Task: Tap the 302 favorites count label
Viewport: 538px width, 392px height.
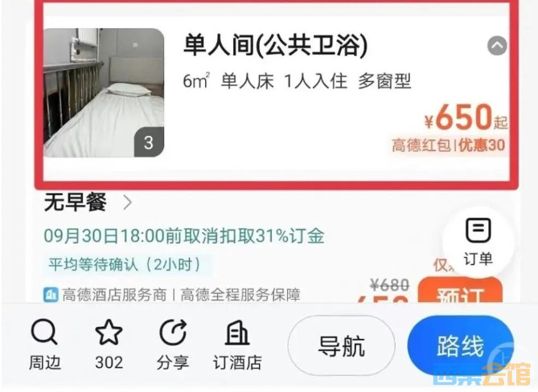Action: (x=109, y=362)
